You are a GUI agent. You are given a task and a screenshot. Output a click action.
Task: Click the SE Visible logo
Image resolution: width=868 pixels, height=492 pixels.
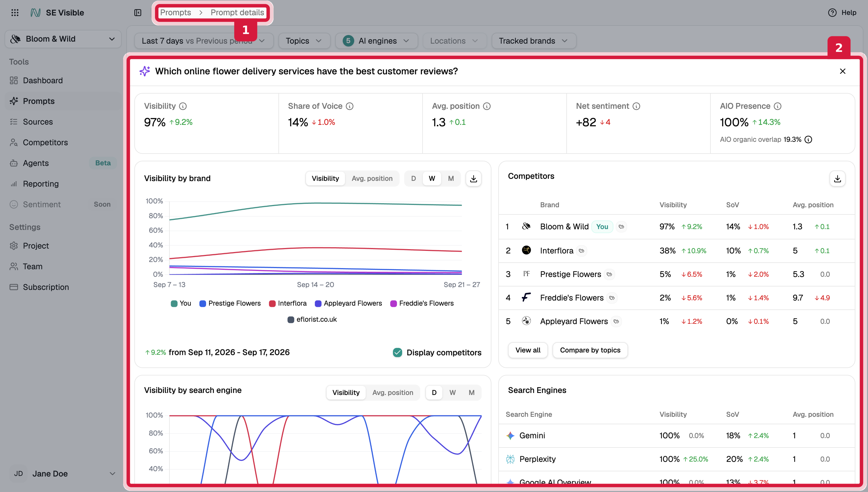pos(36,13)
